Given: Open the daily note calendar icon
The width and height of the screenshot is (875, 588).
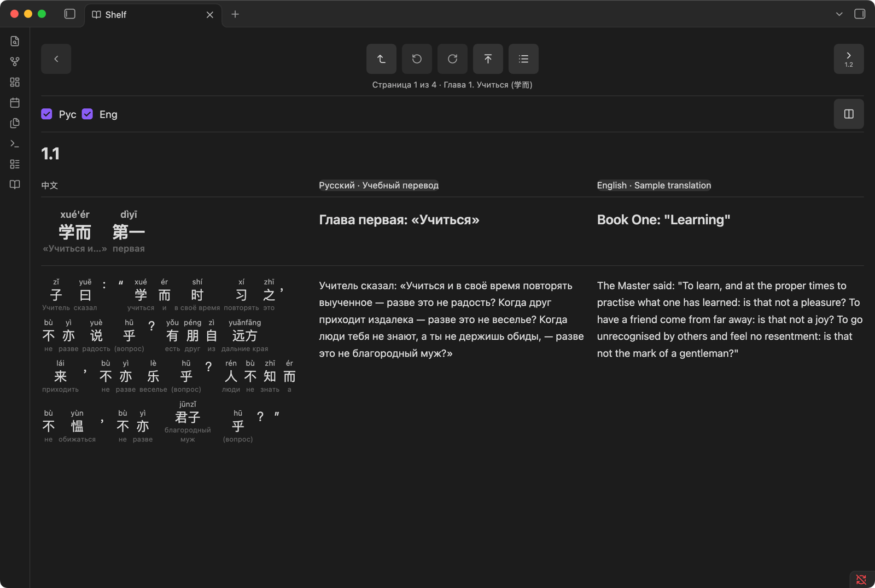Looking at the screenshot, I should point(15,102).
